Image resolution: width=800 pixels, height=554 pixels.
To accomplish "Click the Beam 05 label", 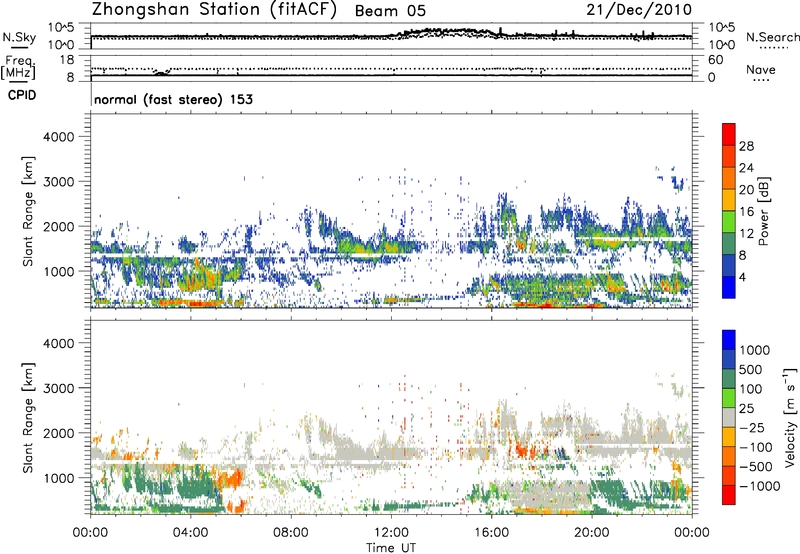I will [x=390, y=11].
